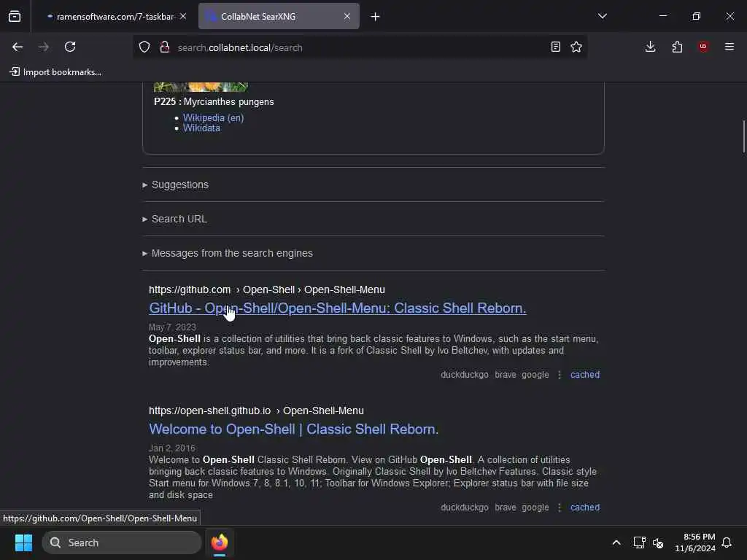Open network status tray icon
This screenshot has width=747, height=560.
click(x=639, y=542)
